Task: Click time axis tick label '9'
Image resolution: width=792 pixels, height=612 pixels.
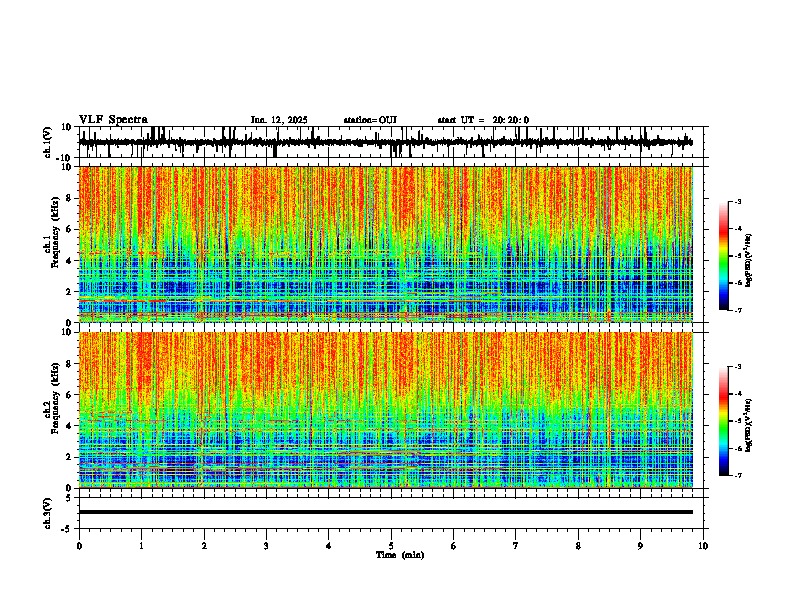Action: [640, 546]
